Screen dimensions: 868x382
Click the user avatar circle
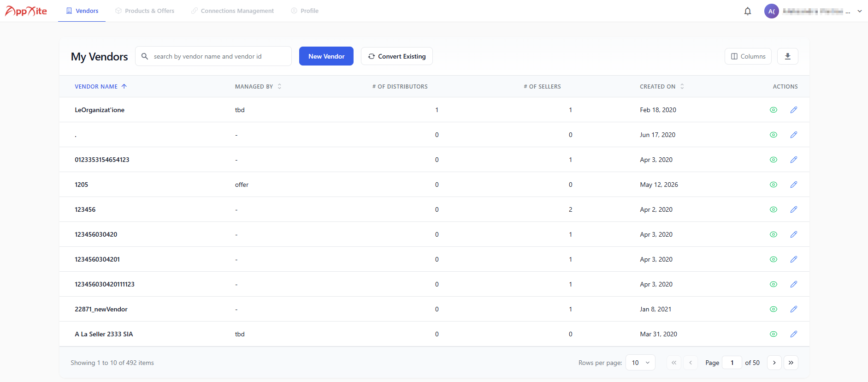pyautogui.click(x=772, y=11)
